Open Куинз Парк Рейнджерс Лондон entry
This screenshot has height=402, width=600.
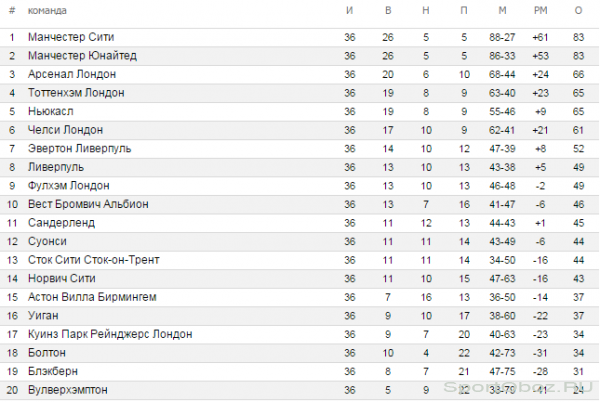point(110,334)
